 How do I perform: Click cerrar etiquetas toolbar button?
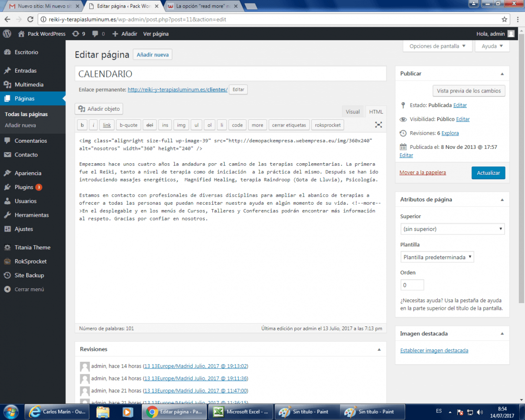point(289,125)
